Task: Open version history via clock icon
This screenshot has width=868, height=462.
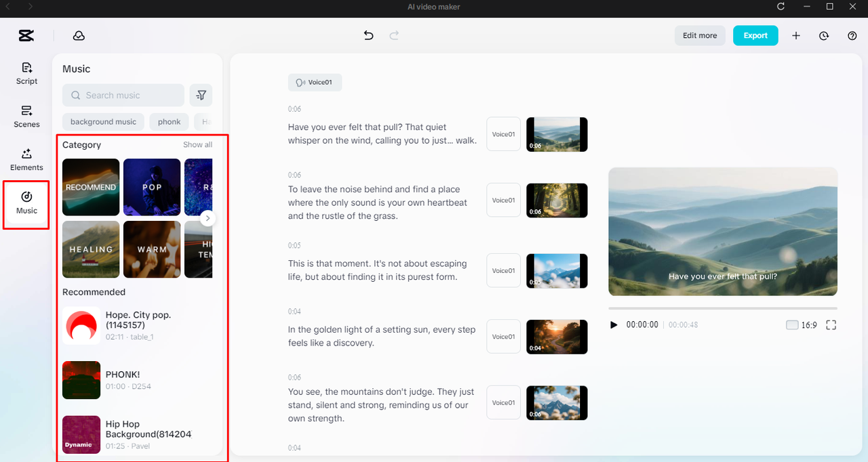Action: 824,35
